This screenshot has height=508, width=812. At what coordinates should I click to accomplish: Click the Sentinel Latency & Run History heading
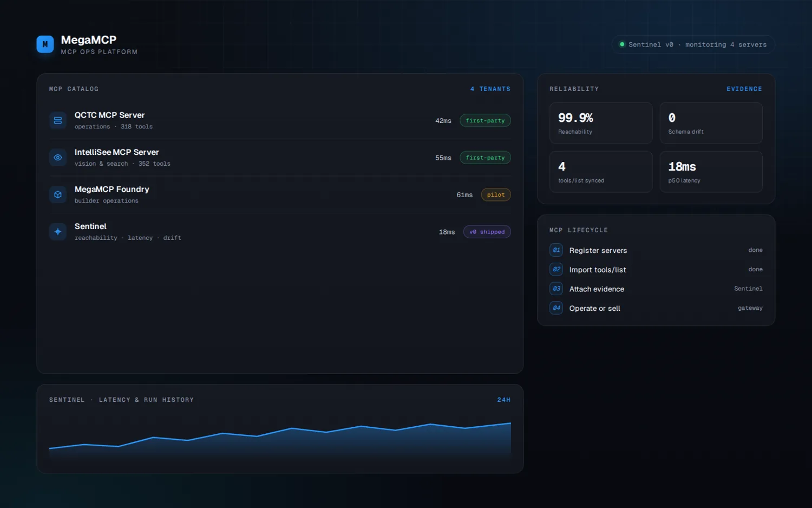click(x=121, y=400)
